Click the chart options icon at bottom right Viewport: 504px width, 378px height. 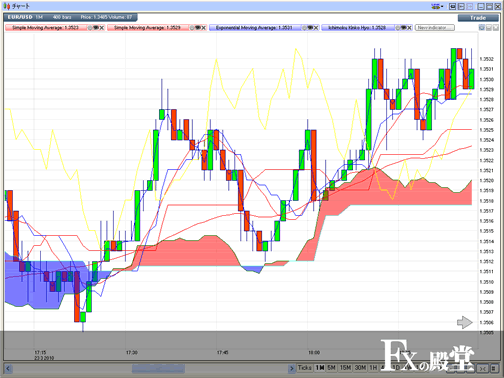tap(494, 369)
